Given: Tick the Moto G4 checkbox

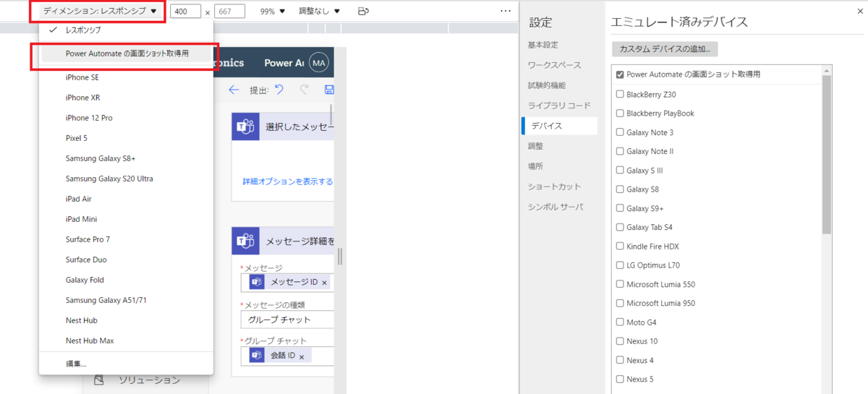Looking at the screenshot, I should point(620,322).
